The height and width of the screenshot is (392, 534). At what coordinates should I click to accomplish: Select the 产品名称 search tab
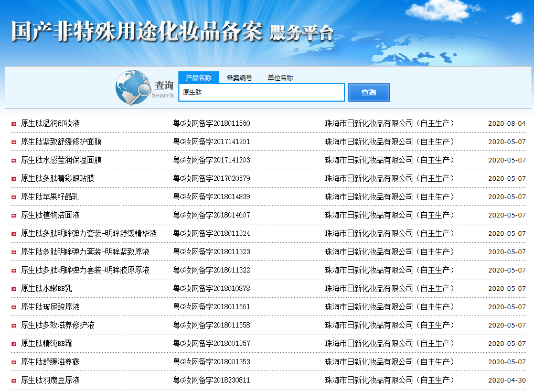coord(199,78)
